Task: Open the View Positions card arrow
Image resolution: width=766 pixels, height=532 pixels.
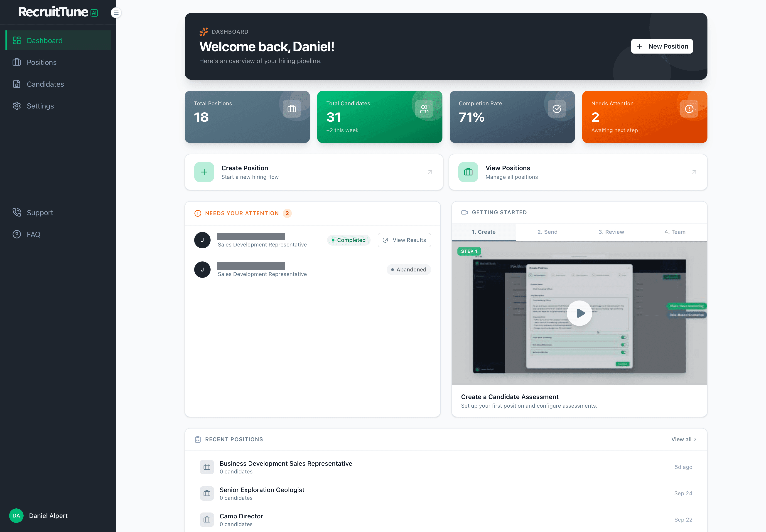Action: coord(694,172)
